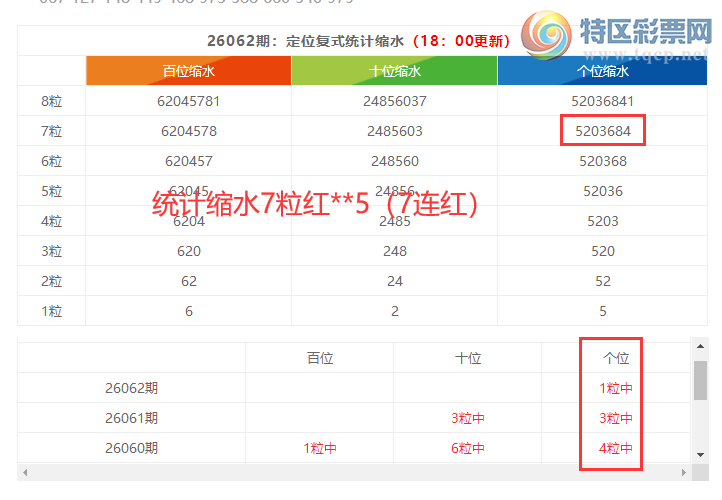Click the 26062期 row label

point(131,388)
